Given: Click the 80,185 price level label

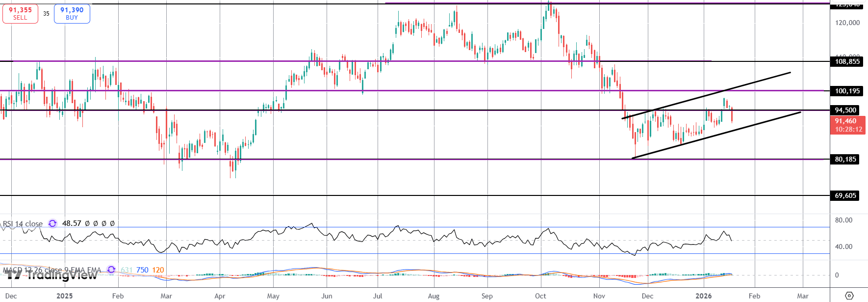Looking at the screenshot, I should (845, 159).
